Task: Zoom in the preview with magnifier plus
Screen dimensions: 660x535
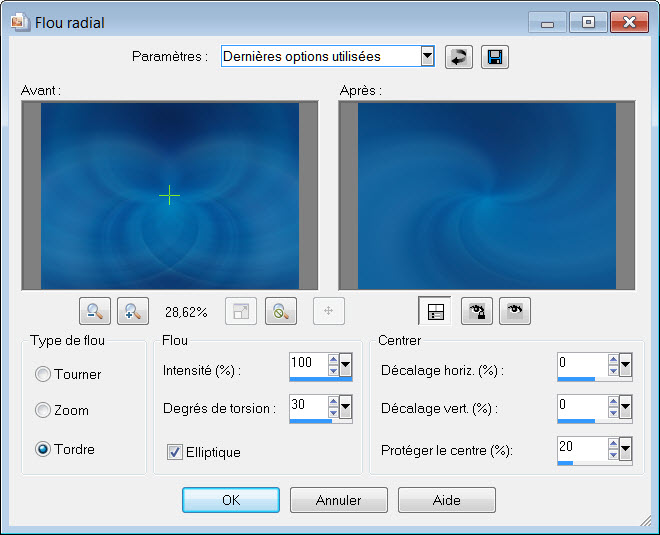Action: click(133, 311)
